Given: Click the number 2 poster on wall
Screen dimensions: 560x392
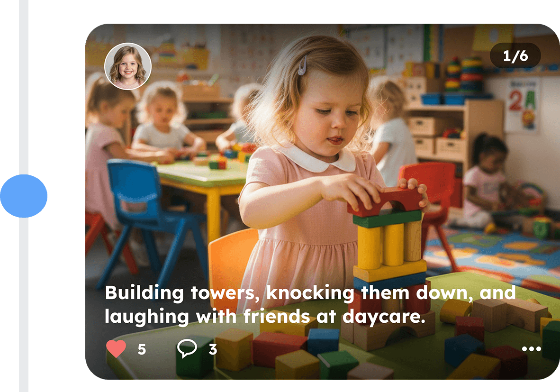Looking at the screenshot, I should (x=523, y=105).
